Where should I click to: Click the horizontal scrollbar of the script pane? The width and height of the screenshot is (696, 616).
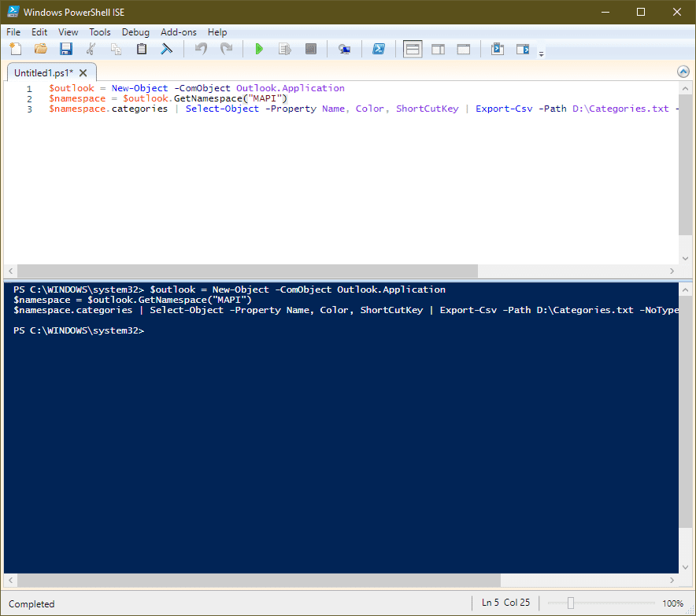point(236,271)
